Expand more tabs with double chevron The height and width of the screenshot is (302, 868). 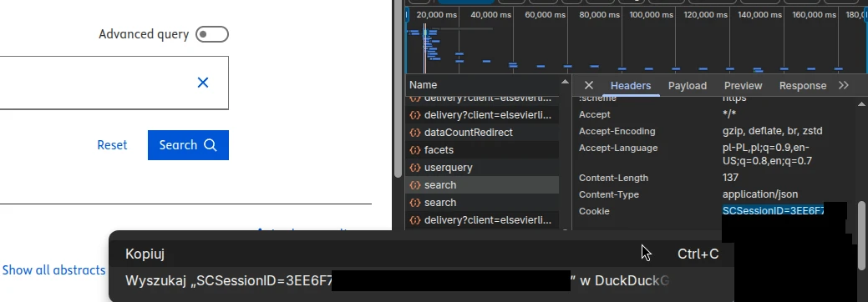click(x=844, y=85)
